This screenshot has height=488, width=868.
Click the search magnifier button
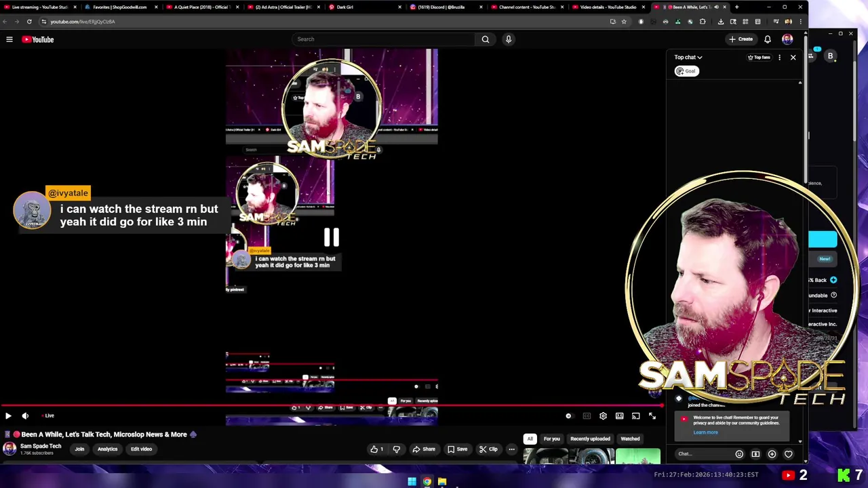tap(486, 39)
